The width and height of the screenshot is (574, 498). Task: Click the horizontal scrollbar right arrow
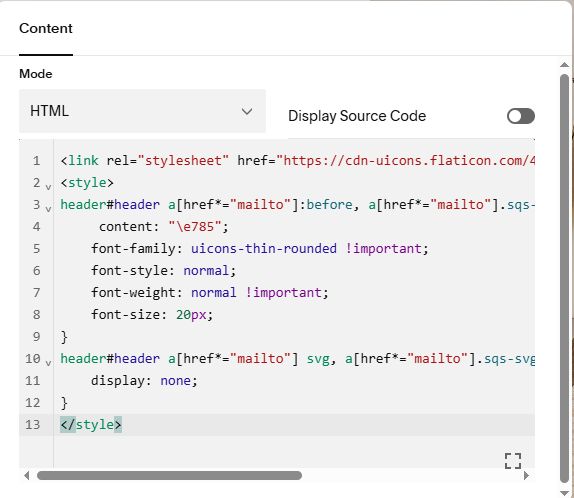(x=526, y=476)
